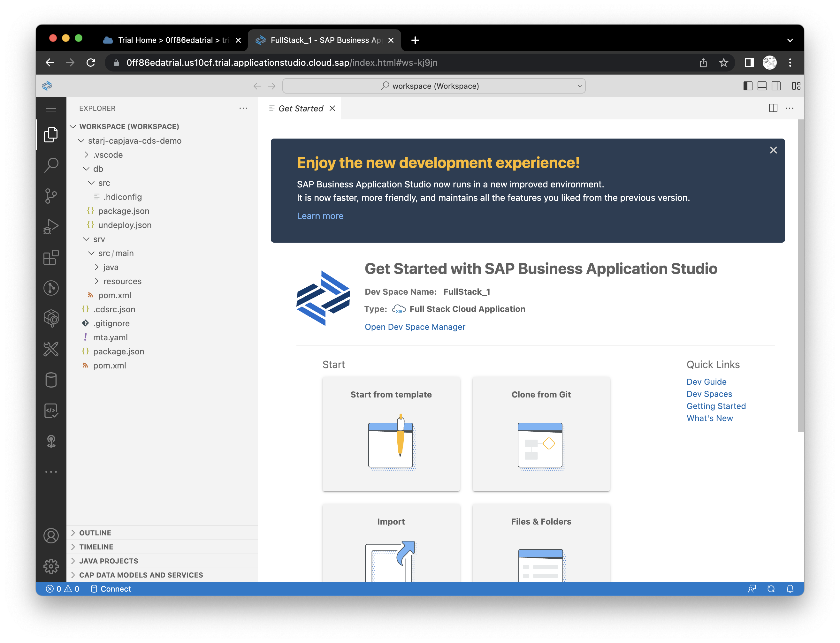Open the workspace command center dropdown
Image resolution: width=840 pixels, height=643 pixels.
click(x=433, y=86)
